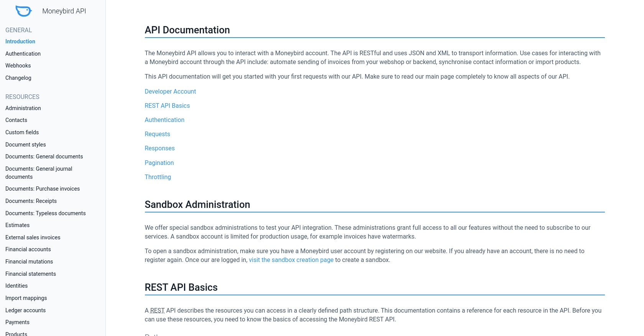Screen dimensions: 644x336
Task: Click the RESOURCES section label
Action: click(x=22, y=97)
